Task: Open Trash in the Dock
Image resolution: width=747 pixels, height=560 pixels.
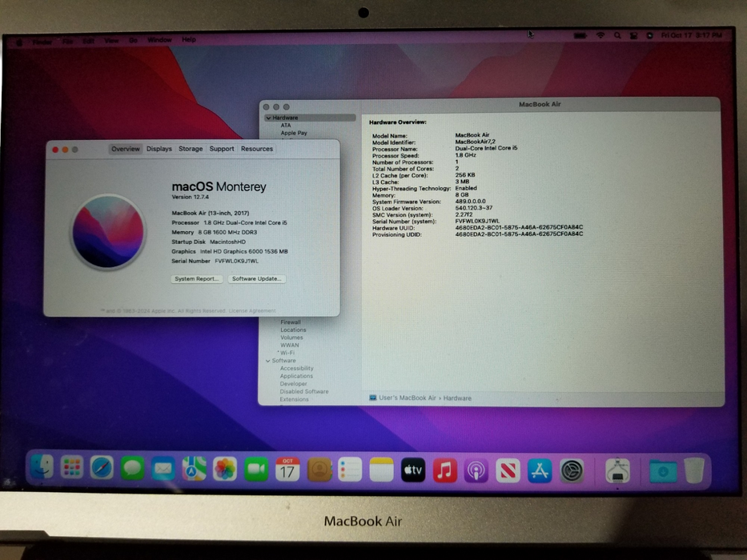Action: (695, 470)
